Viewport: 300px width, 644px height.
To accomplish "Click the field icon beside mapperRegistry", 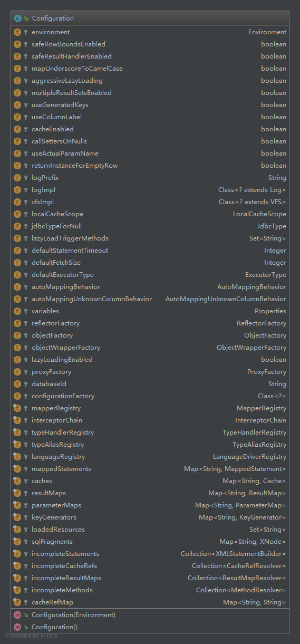I will tap(17, 408).
